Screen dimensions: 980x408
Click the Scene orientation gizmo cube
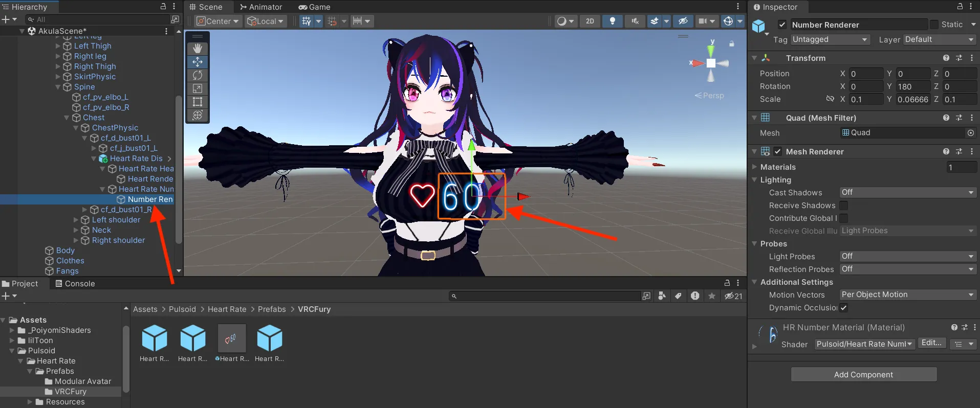tap(711, 63)
